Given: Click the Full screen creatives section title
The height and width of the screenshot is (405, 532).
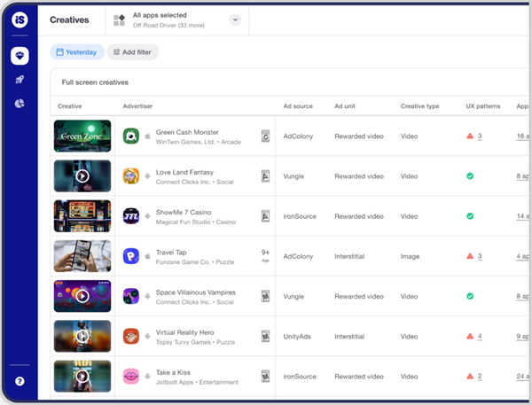Looking at the screenshot, I should point(95,82).
